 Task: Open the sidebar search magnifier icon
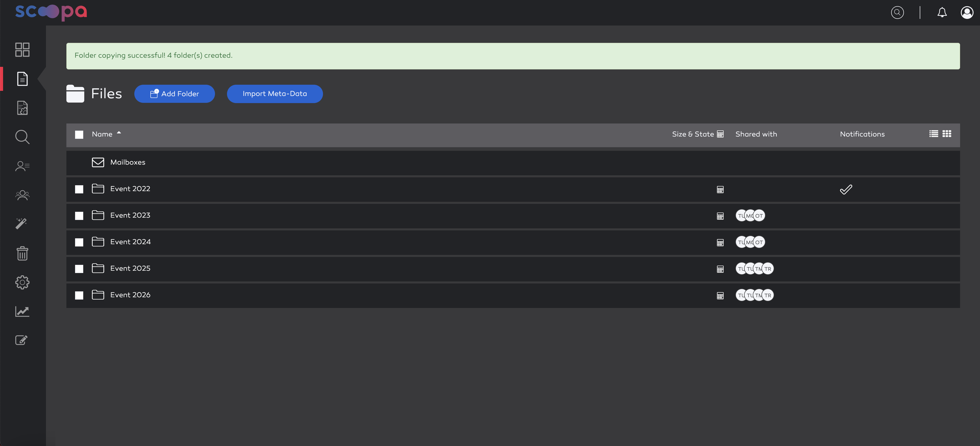point(22,137)
